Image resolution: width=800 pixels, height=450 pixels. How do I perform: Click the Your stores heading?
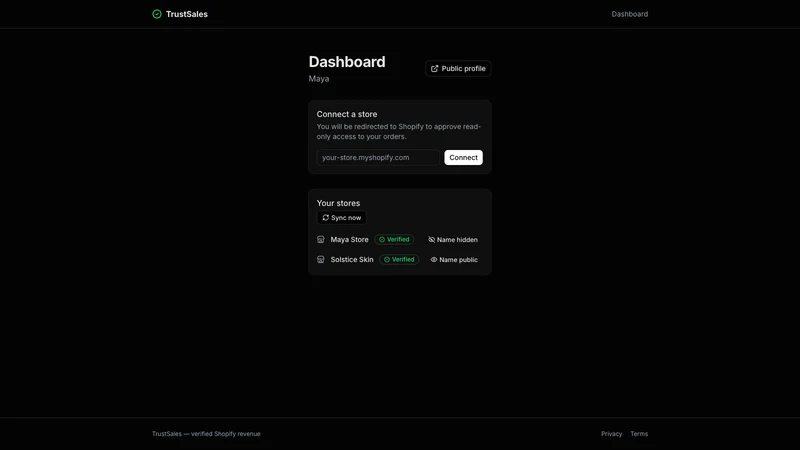pos(338,203)
